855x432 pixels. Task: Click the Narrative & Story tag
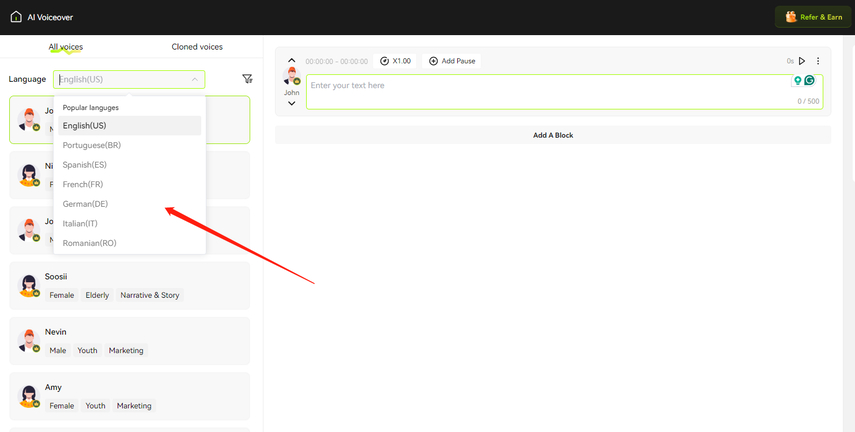coord(150,295)
